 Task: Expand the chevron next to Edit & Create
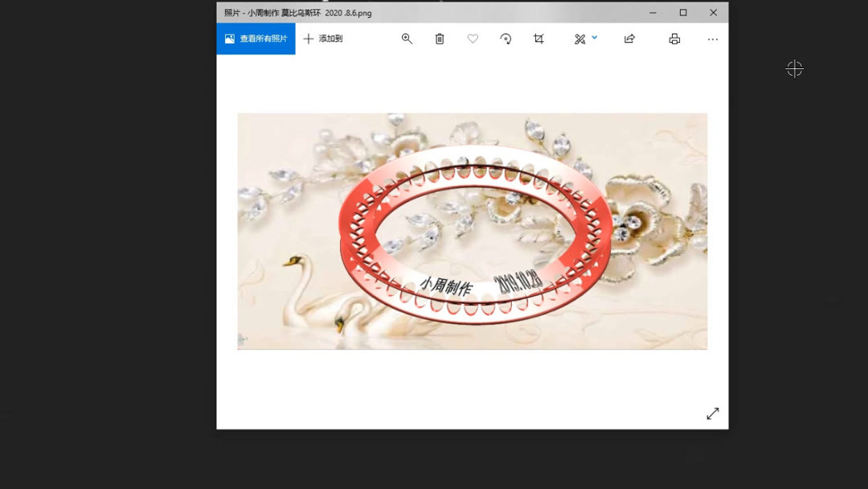coord(594,38)
